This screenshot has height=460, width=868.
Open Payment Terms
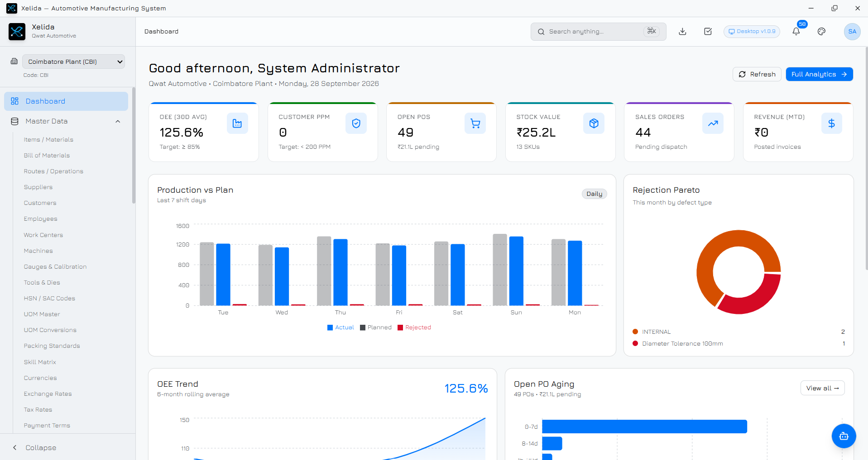click(x=47, y=426)
